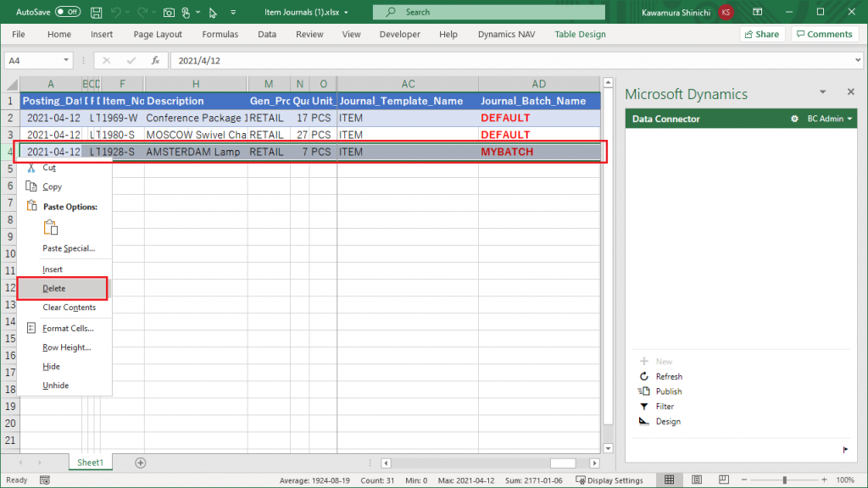Click the vertical scrollbar down arrow
The image size is (868, 488).
608,449
